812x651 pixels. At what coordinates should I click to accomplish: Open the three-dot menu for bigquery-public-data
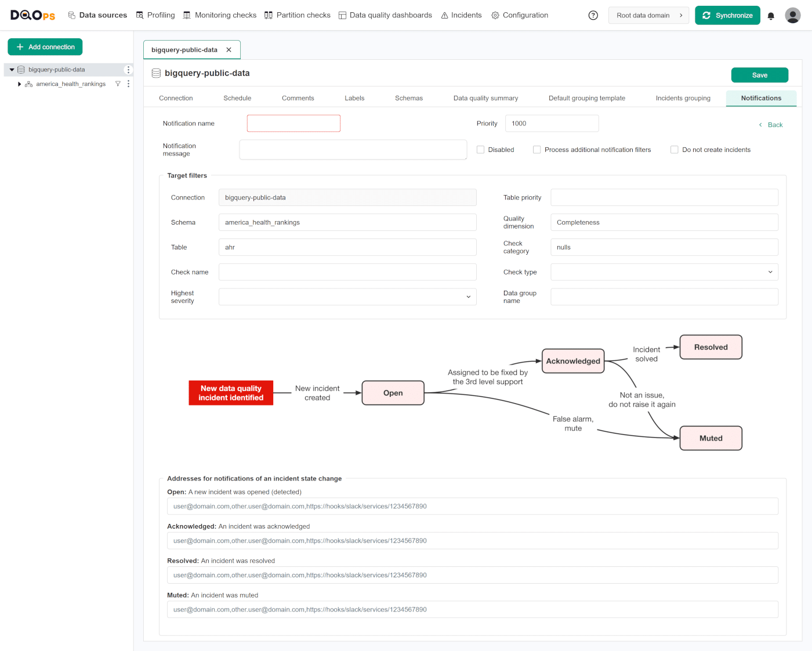(128, 70)
